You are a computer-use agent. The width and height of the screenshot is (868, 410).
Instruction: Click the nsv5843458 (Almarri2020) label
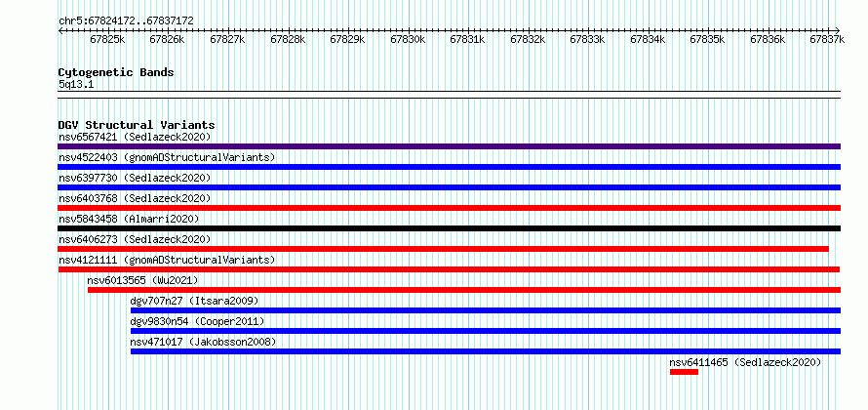click(x=129, y=219)
